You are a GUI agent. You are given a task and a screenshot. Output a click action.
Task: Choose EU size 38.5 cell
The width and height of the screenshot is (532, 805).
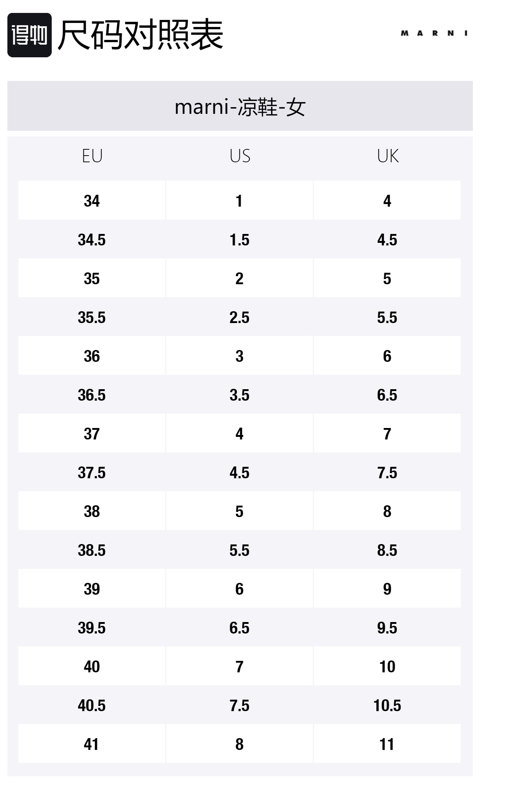point(92,550)
